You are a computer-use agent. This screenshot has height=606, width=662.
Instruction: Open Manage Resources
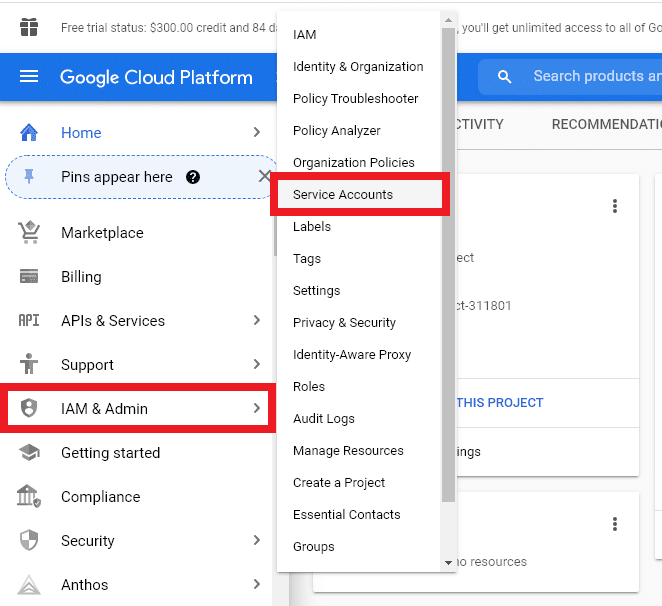[359, 451]
